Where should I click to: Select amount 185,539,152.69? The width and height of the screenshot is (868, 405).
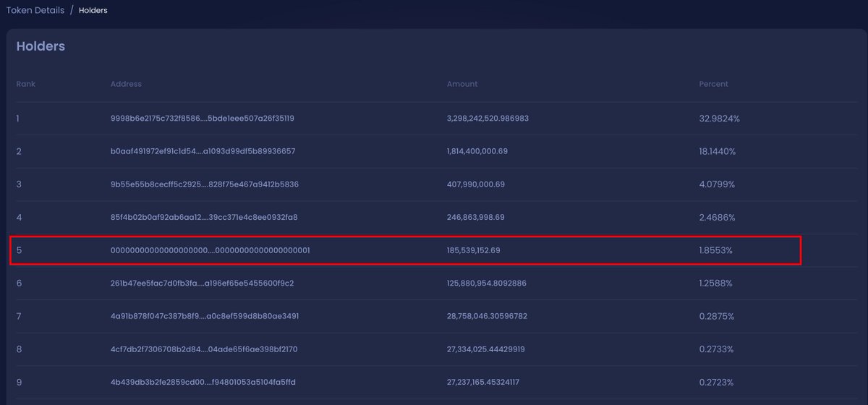click(x=473, y=250)
